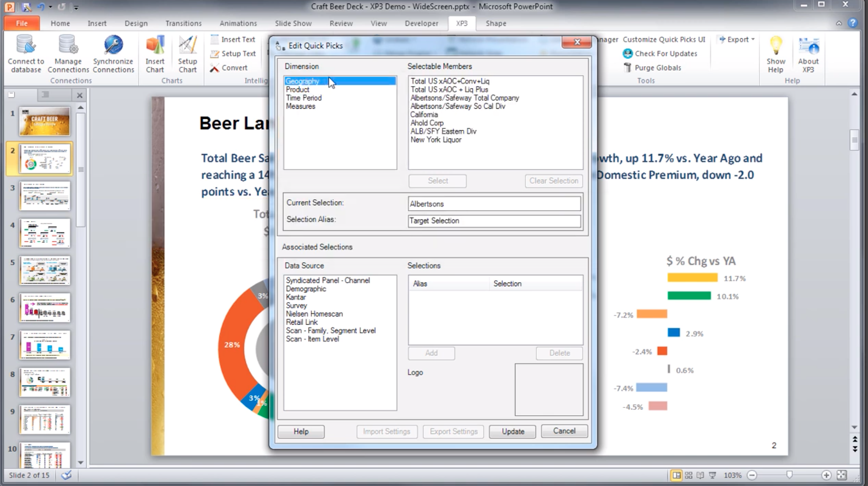Start Slide Show from status bar
868x486 pixels.
click(x=712, y=475)
